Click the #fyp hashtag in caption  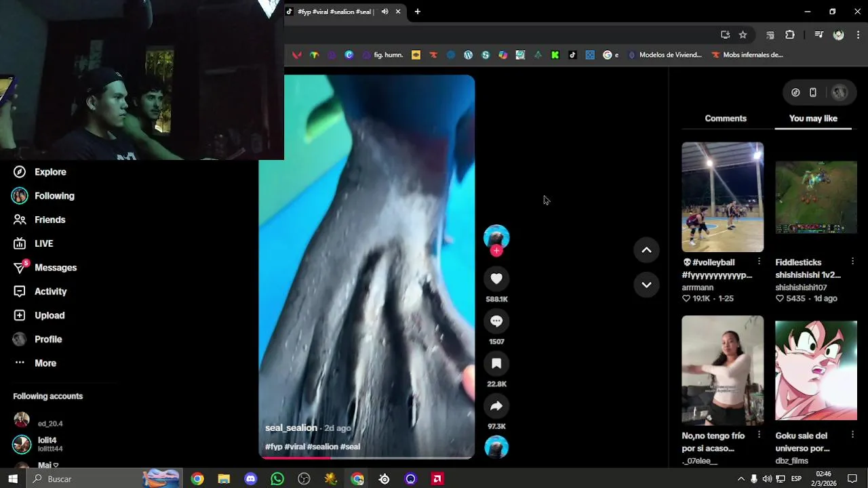pyautogui.click(x=273, y=447)
